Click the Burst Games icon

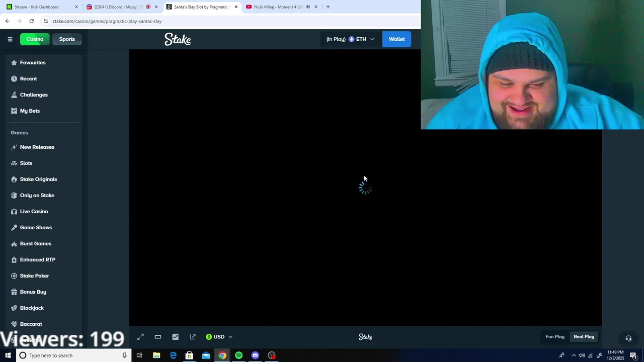point(14,244)
